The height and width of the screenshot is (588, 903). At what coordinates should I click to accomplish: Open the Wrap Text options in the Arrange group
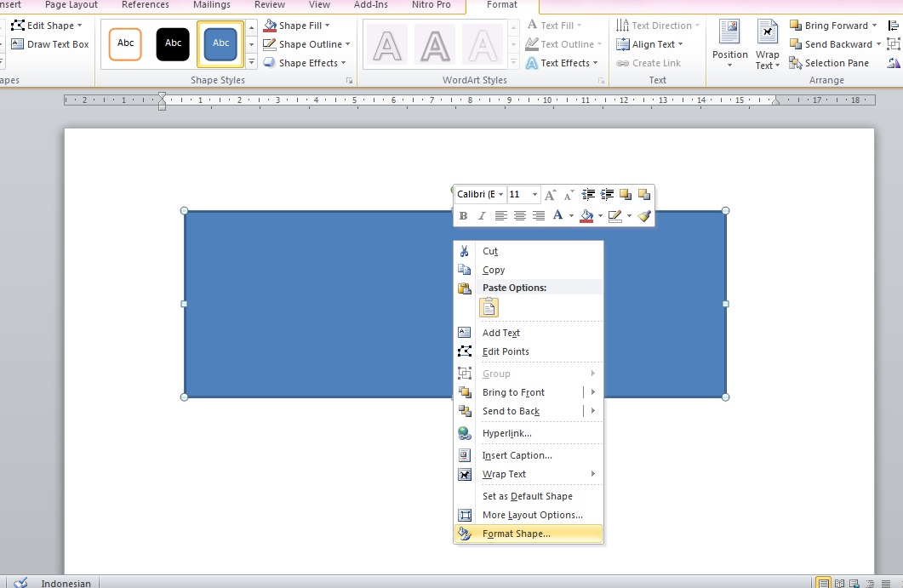tap(767, 43)
